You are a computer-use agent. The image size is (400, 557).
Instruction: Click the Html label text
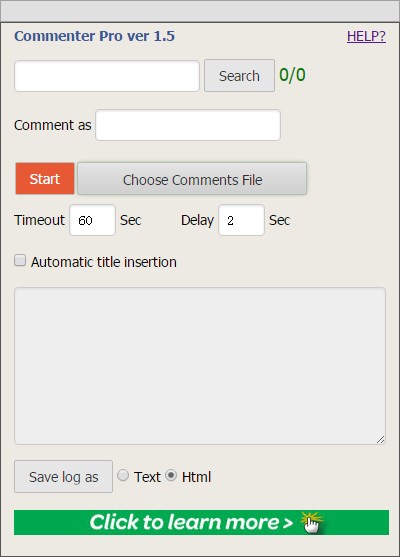point(196,477)
